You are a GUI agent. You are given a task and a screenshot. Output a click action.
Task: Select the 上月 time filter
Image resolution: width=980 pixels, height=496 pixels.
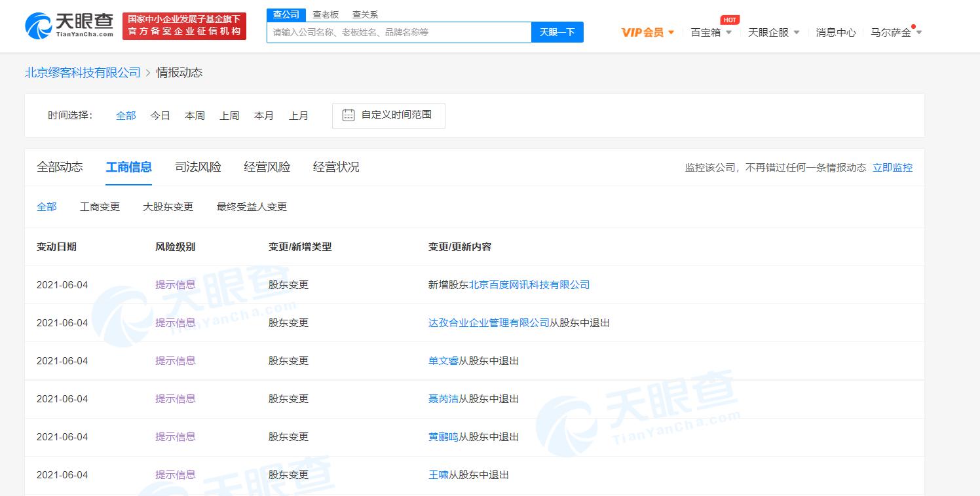[x=299, y=115]
